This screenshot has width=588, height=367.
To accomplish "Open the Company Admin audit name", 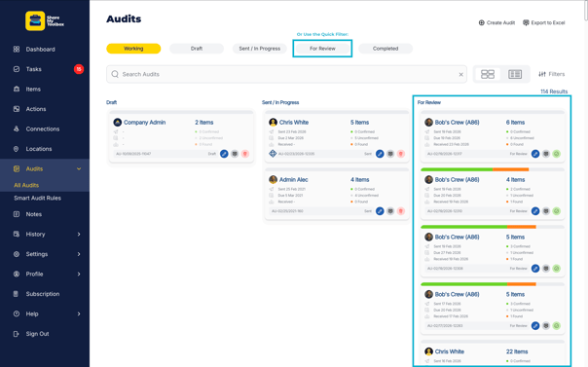I will (x=144, y=123).
